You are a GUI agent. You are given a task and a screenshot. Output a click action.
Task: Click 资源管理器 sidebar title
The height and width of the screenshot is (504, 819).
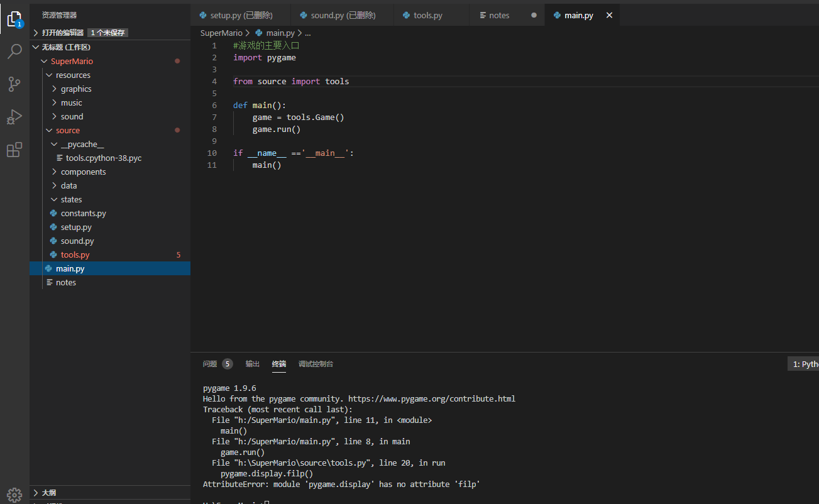point(60,14)
